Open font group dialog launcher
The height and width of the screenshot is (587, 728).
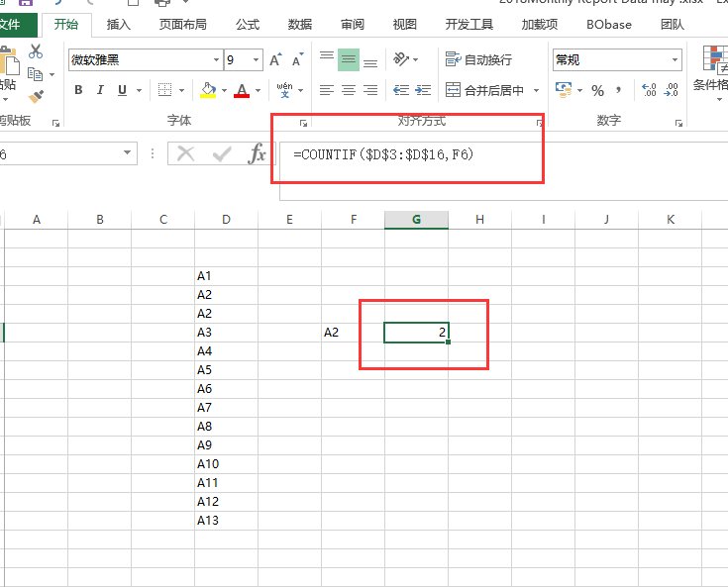tap(303, 123)
